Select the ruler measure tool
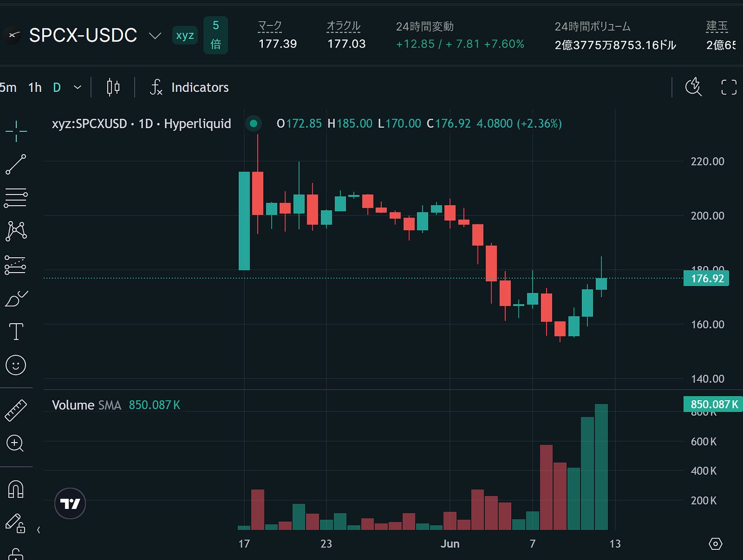 tap(16, 410)
